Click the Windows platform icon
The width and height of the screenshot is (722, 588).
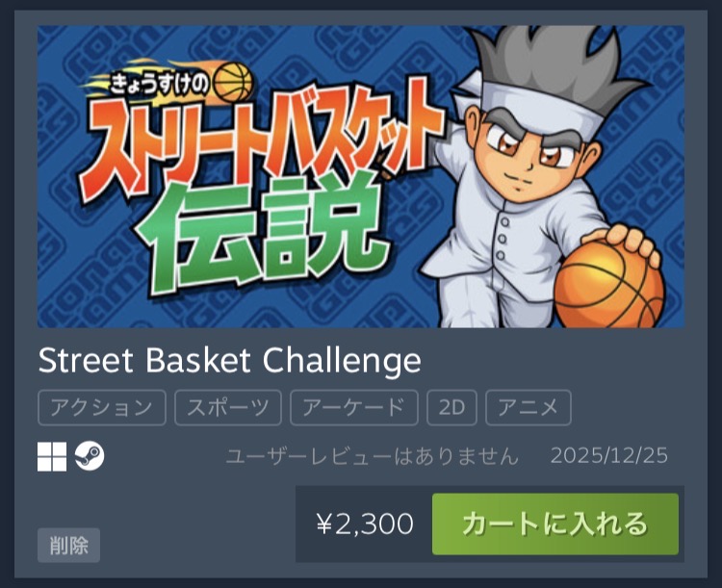click(52, 457)
